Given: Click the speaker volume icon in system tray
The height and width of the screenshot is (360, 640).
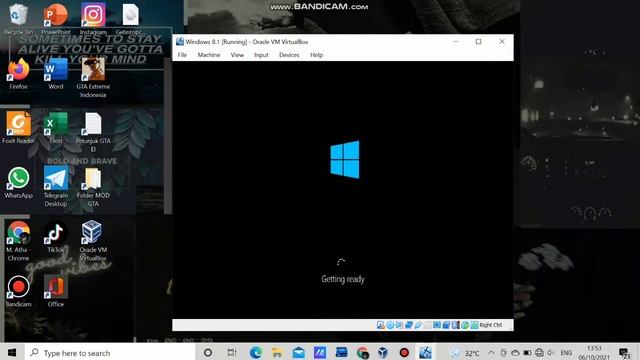Looking at the screenshot, I should click(x=551, y=353).
